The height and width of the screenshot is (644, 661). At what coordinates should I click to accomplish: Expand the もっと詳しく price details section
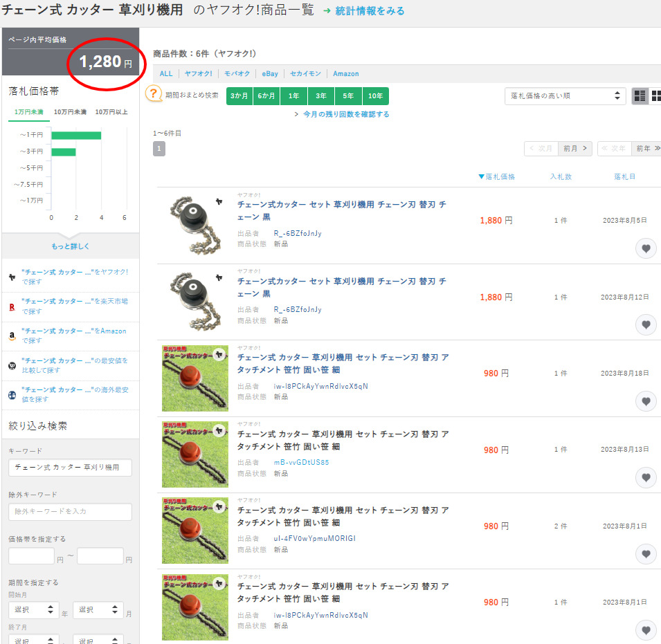pos(70,246)
